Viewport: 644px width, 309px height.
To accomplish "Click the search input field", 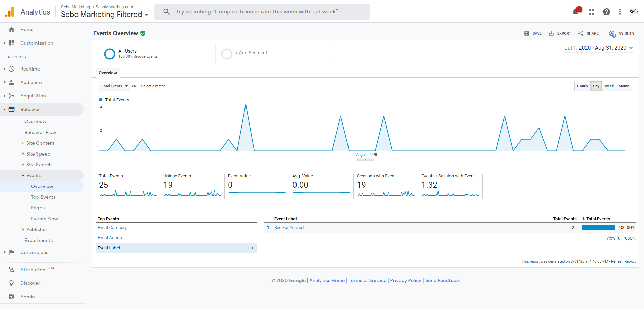I will (x=262, y=12).
